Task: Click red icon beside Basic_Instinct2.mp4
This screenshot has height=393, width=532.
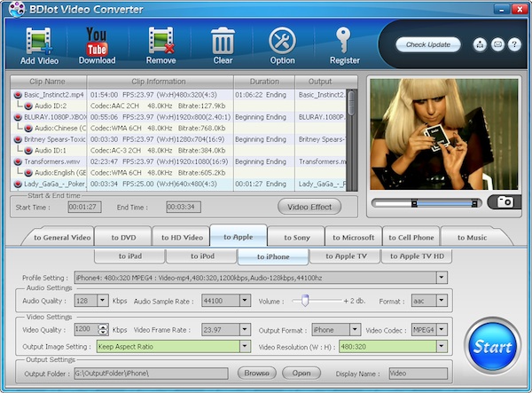Action: pyautogui.click(x=18, y=95)
